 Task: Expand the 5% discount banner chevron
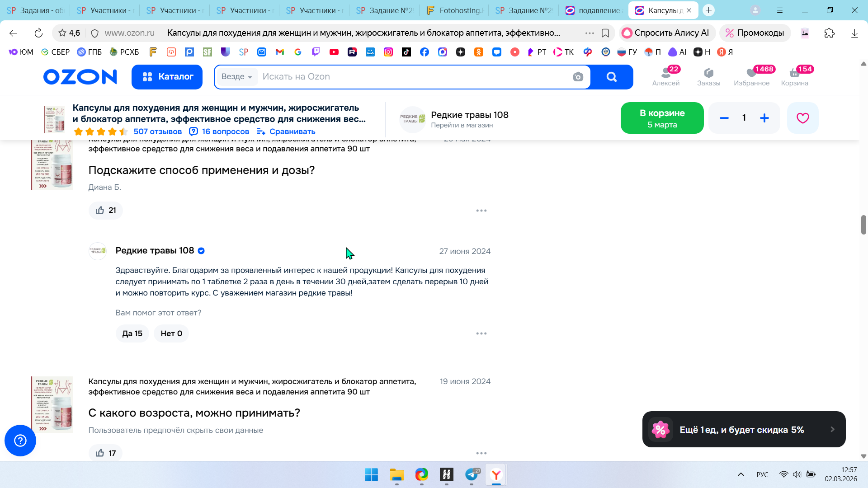(832, 429)
